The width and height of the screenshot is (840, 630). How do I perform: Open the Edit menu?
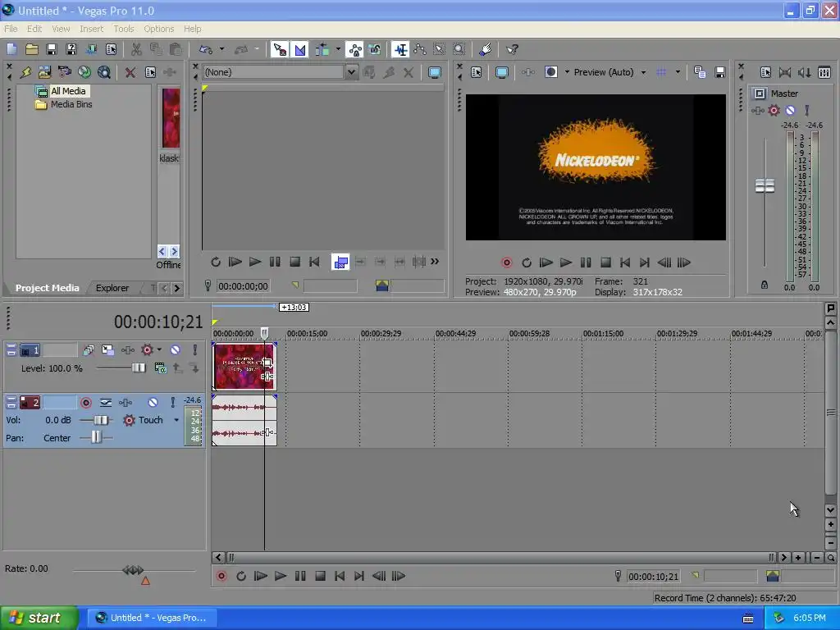[x=34, y=29]
